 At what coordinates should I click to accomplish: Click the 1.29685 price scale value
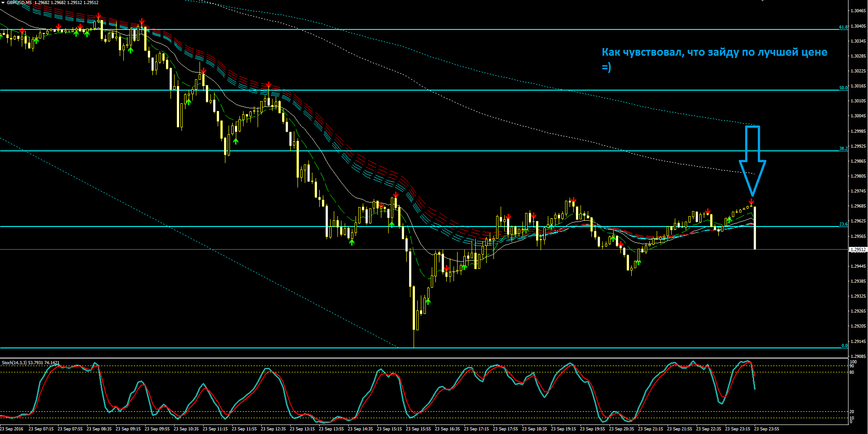click(858, 206)
